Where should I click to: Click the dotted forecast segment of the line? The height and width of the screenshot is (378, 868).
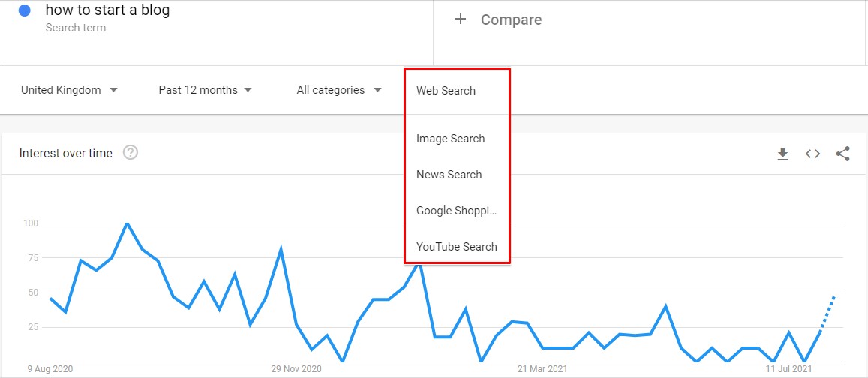click(x=827, y=314)
